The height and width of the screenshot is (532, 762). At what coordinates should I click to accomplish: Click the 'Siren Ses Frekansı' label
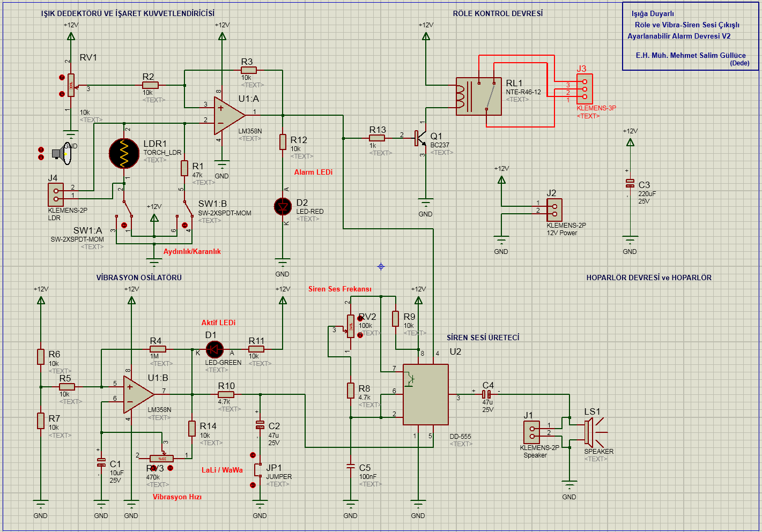click(x=340, y=289)
